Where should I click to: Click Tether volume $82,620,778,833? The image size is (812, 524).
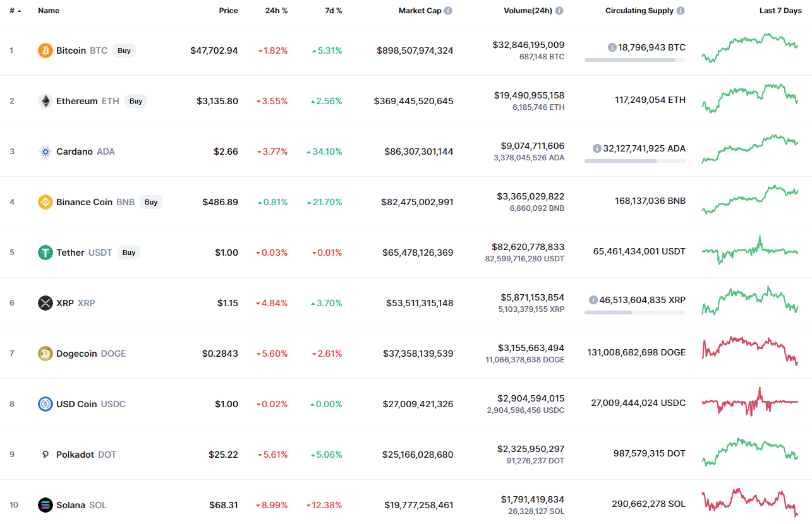(x=528, y=247)
